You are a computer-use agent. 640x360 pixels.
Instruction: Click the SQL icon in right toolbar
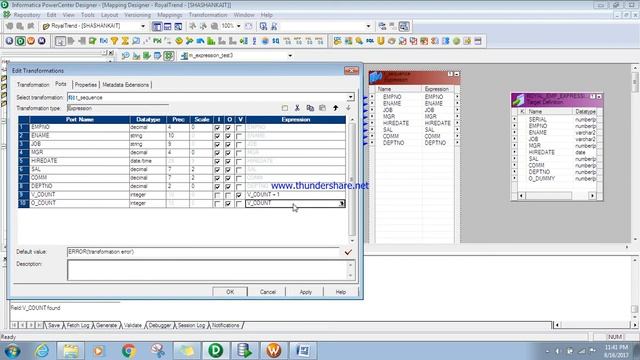pyautogui.click(x=370, y=41)
